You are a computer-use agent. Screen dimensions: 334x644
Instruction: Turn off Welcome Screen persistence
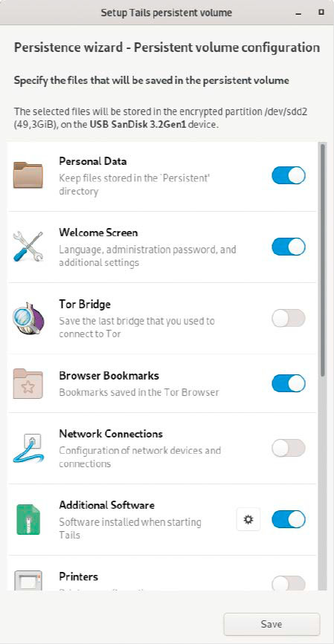click(x=289, y=247)
